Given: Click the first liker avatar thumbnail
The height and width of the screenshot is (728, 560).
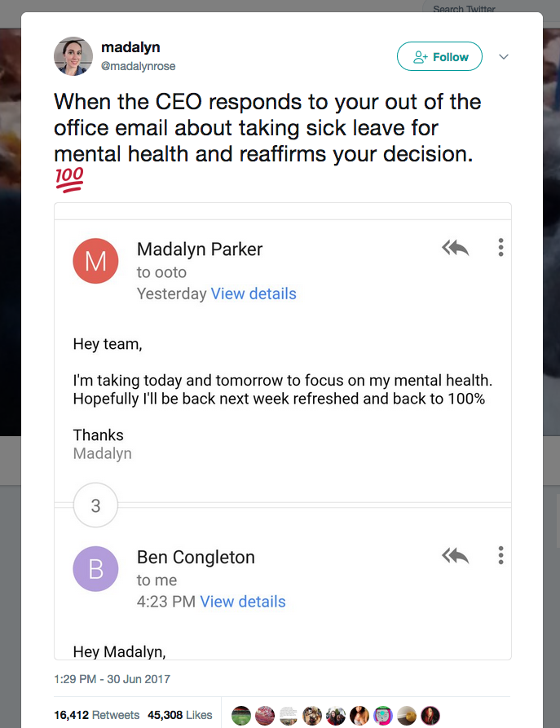Looking at the screenshot, I should click(x=241, y=716).
